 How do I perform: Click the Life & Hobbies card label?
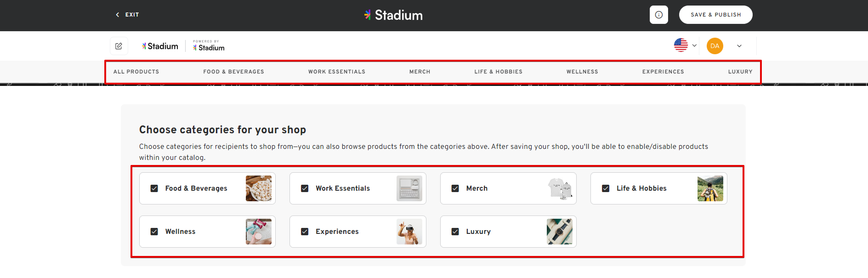[641, 188]
